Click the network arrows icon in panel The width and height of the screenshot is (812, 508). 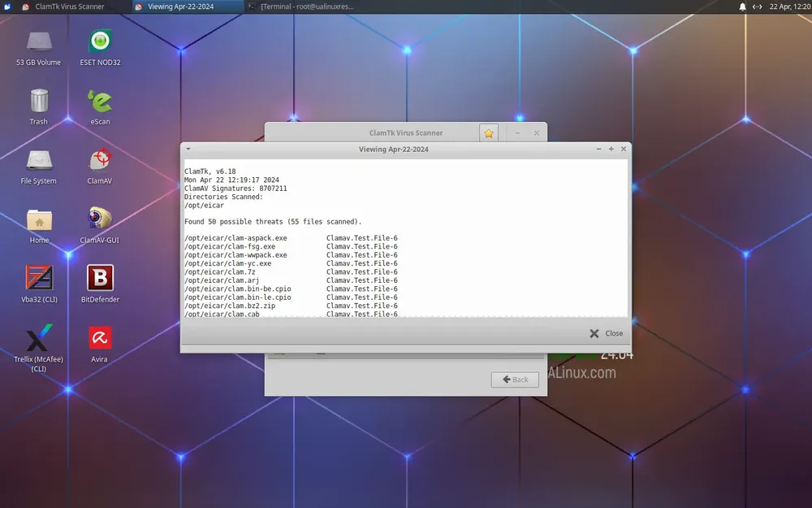tap(757, 7)
